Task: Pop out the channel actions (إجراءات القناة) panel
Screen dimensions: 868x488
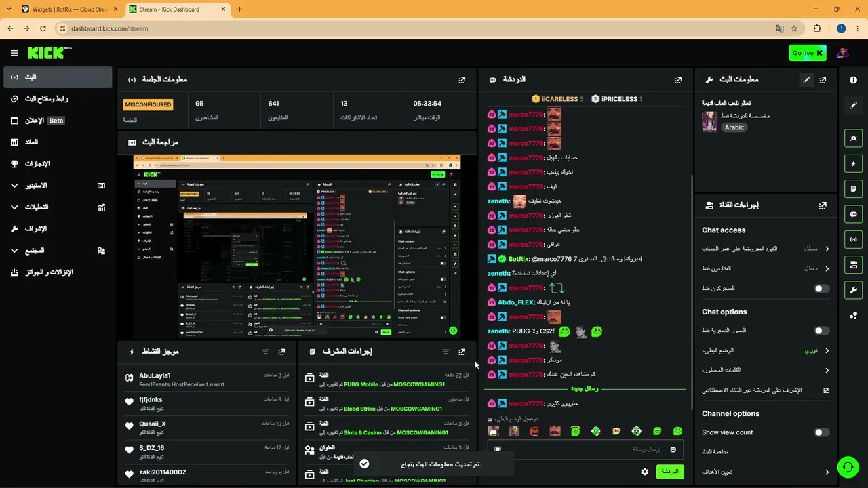Action: tap(823, 205)
